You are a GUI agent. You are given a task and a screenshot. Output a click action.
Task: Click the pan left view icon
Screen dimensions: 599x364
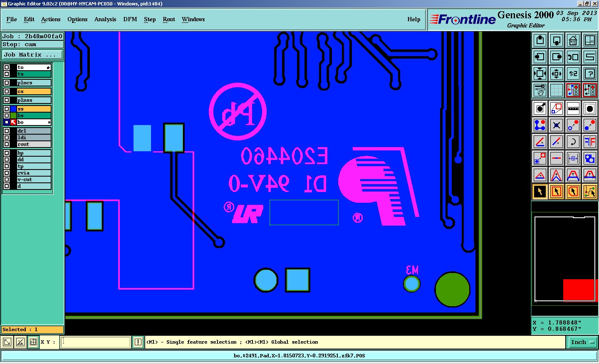(540, 57)
